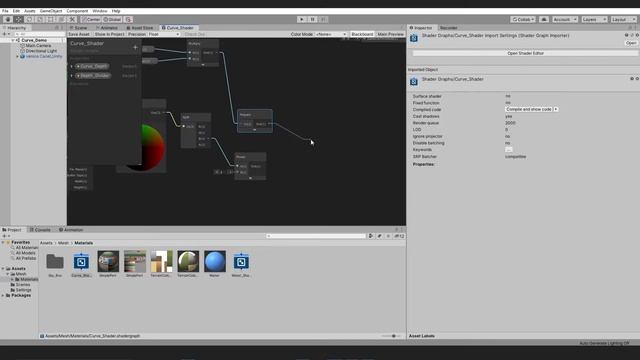Click the Pause button

tap(312, 19)
